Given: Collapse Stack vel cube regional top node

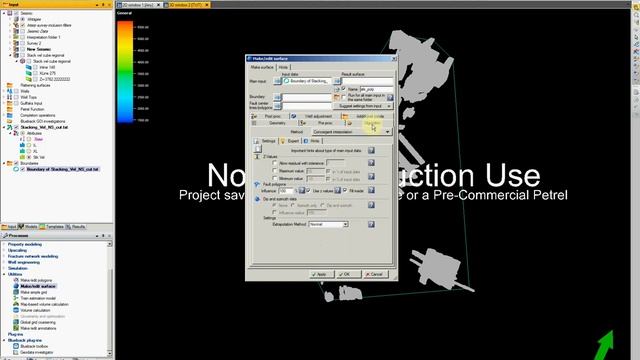Looking at the screenshot, I should click(x=10, y=55).
